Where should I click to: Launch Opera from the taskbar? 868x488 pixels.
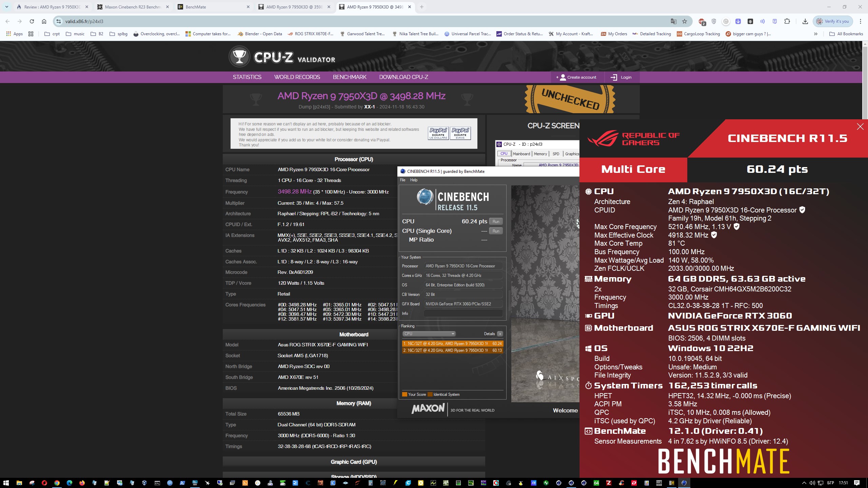pyautogui.click(x=44, y=483)
